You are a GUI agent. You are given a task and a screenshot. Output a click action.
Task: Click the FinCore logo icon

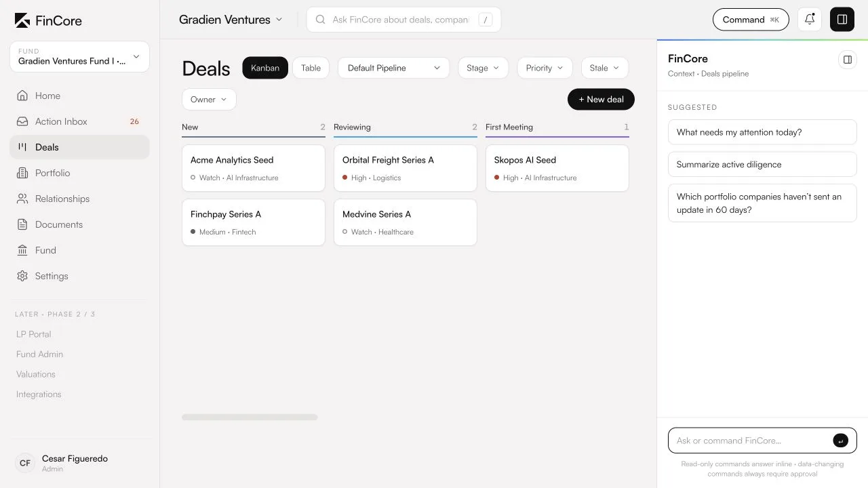[x=22, y=20]
